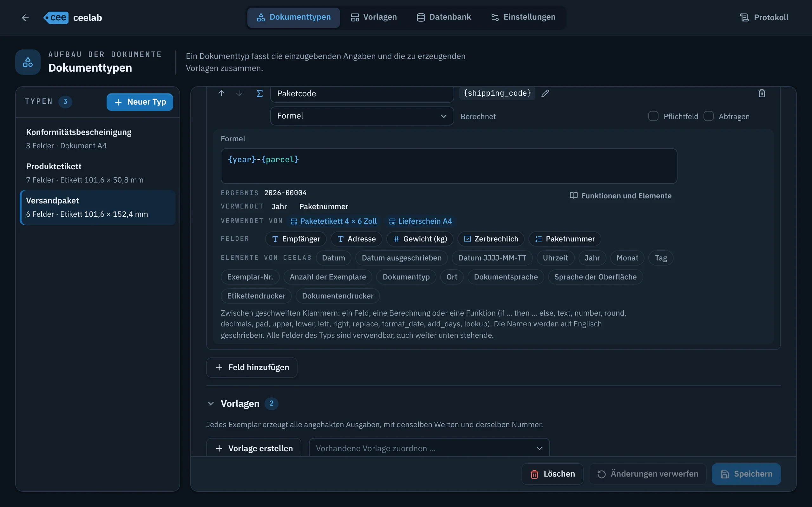812x507 pixels.
Task: Move Paketcode field up with arrow
Action: tap(221, 93)
